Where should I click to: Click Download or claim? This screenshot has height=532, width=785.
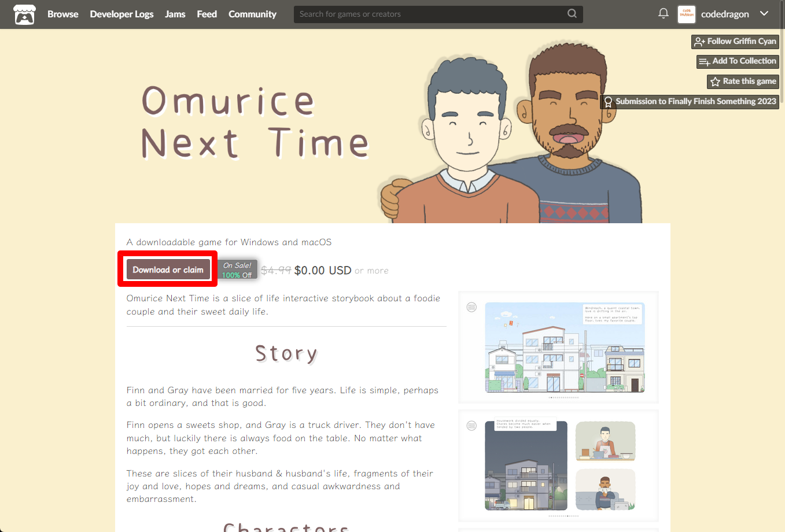tap(168, 269)
